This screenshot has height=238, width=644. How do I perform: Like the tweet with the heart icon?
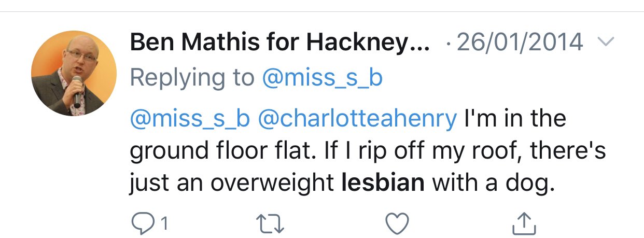pos(398,223)
